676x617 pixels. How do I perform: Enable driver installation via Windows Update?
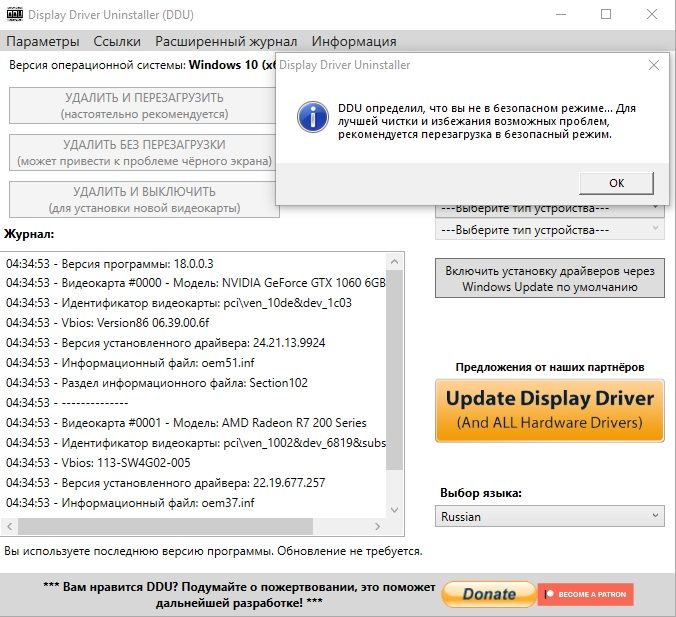point(550,279)
